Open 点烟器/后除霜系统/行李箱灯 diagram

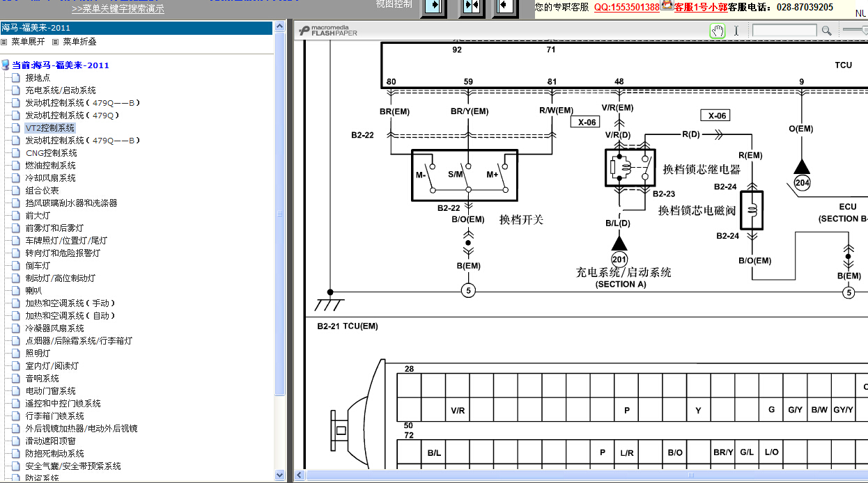[x=79, y=341]
